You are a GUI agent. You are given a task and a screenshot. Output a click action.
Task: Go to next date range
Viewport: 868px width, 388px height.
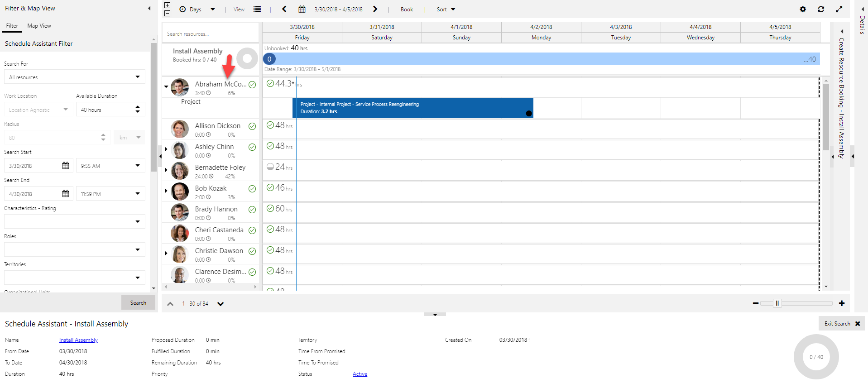tap(375, 9)
